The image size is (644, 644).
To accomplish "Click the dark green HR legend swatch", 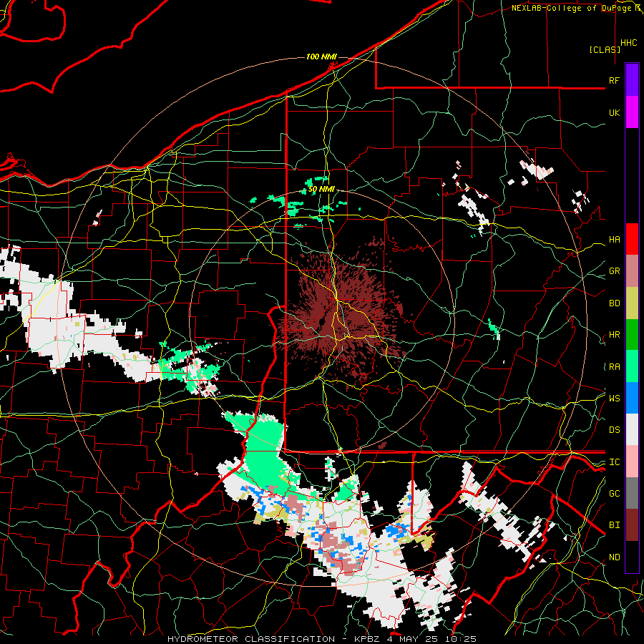I will tap(632, 334).
